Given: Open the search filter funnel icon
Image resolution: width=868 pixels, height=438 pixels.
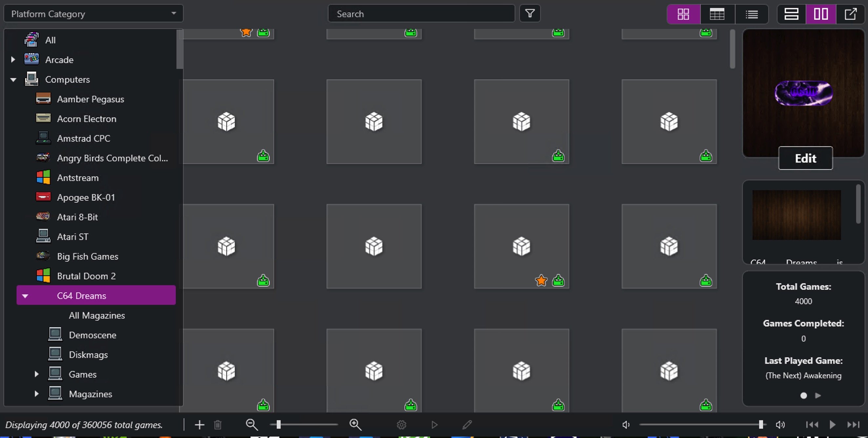Looking at the screenshot, I should pyautogui.click(x=530, y=13).
